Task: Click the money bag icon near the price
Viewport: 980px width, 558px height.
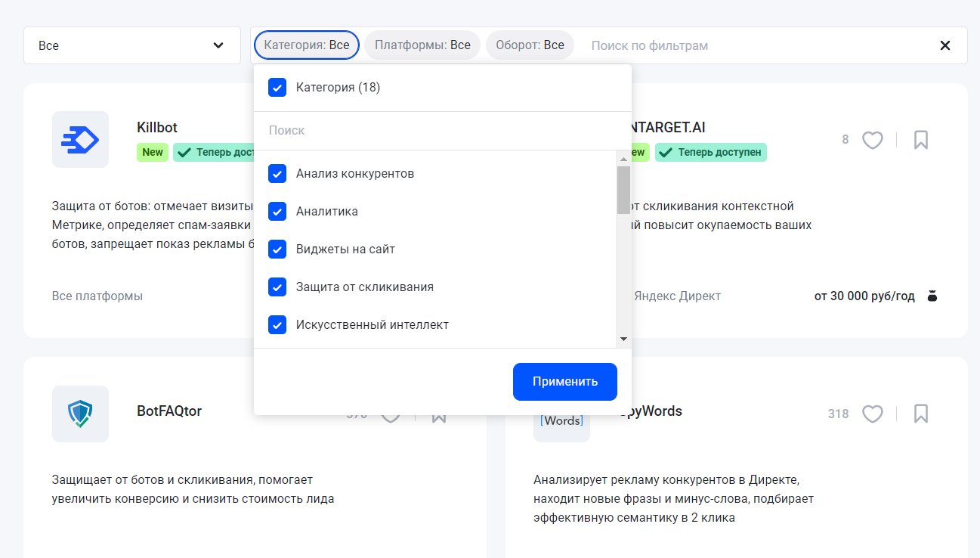Action: 932,296
